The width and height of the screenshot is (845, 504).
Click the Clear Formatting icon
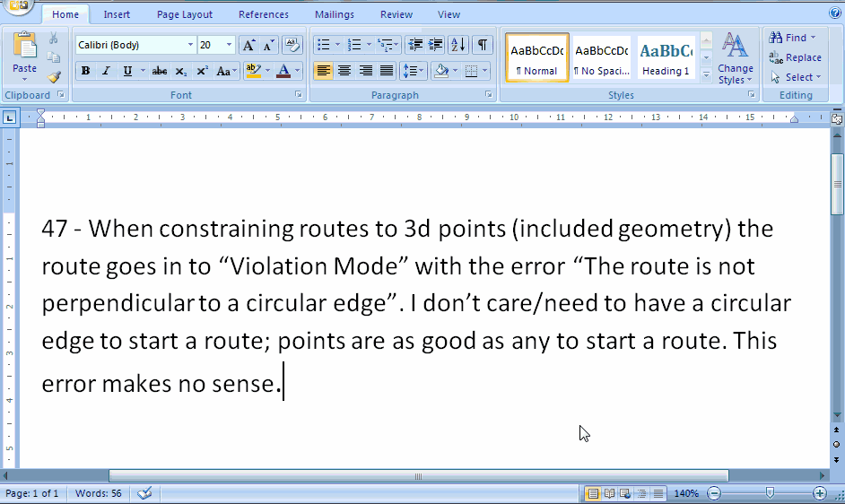pos(292,45)
